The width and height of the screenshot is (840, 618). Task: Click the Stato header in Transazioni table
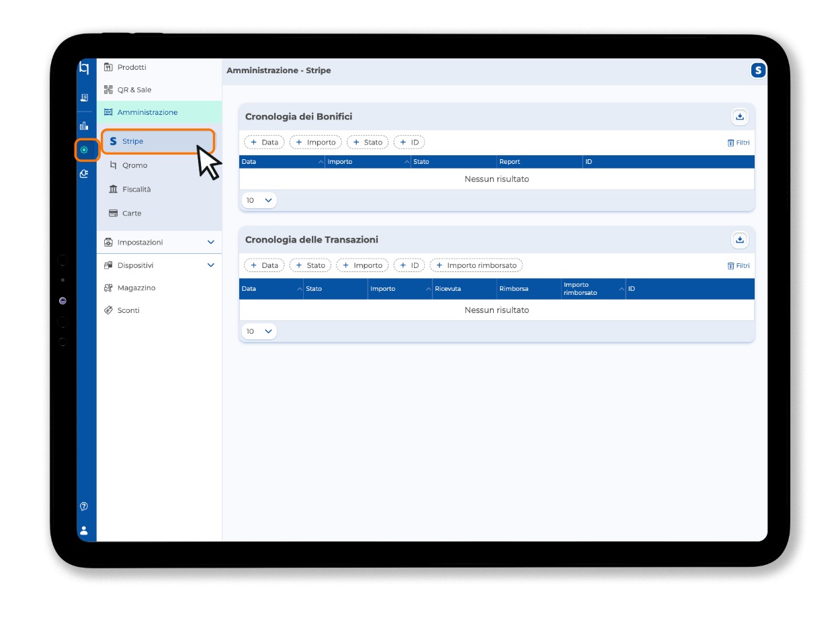pos(336,289)
